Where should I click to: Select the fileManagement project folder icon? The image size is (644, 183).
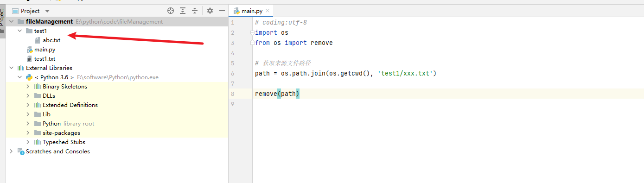click(x=20, y=22)
